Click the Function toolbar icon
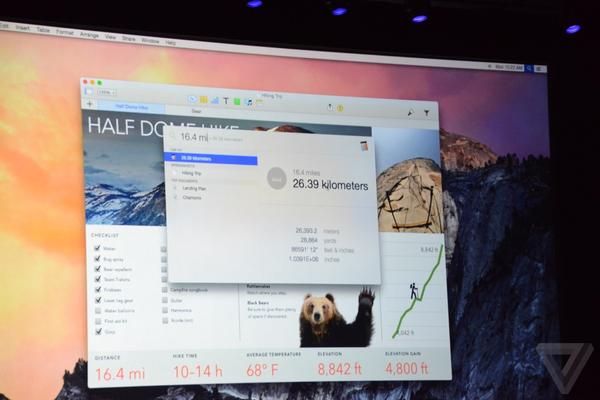 click(192, 99)
